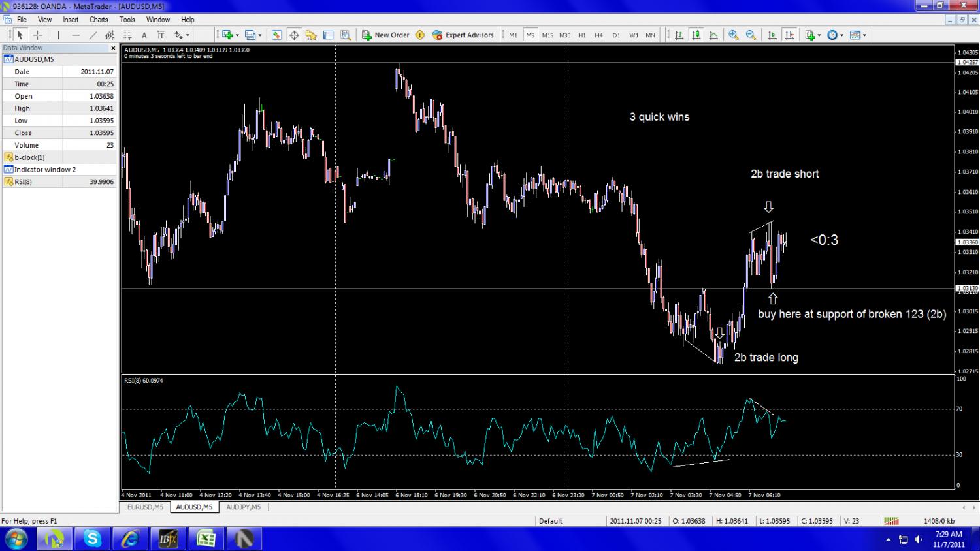Click the Indicators list icon
The image size is (980, 551).
[810, 35]
